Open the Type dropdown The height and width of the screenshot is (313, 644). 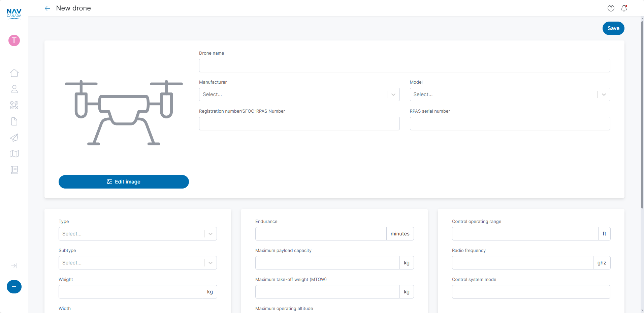(x=138, y=234)
